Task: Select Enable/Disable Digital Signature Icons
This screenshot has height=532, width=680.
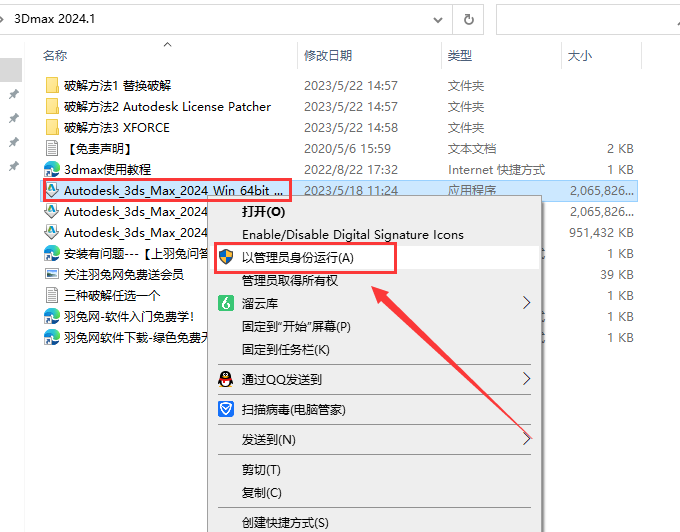Action: (x=353, y=235)
